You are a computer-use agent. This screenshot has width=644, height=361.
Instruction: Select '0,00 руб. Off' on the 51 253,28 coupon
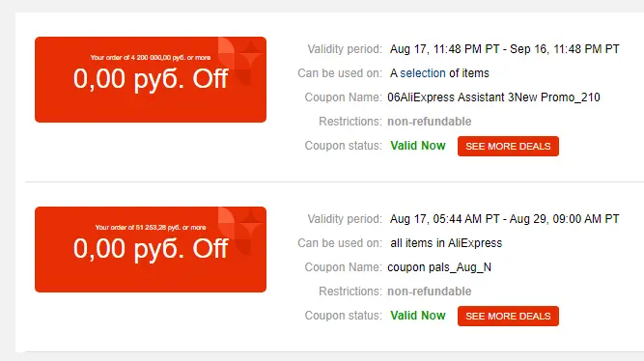(151, 248)
